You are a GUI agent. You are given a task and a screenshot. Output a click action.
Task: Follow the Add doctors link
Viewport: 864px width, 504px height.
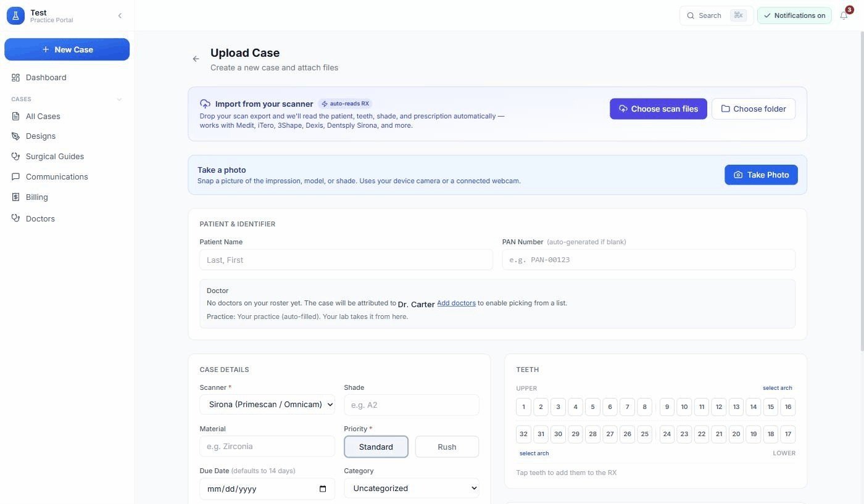point(456,303)
